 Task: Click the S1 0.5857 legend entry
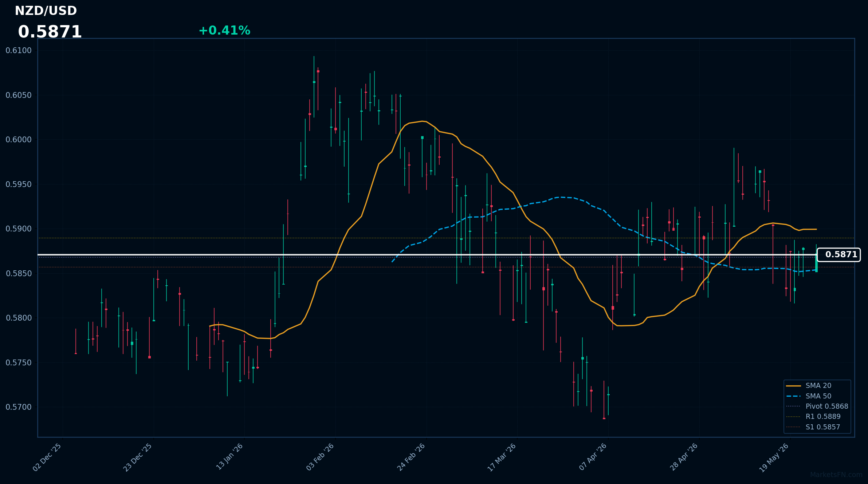click(x=813, y=427)
